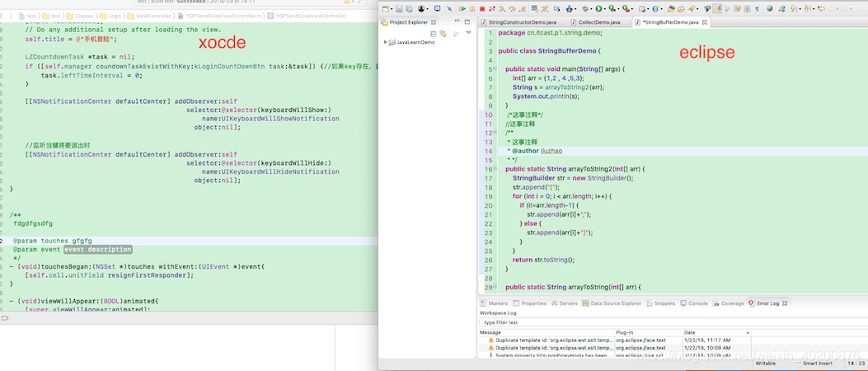This screenshot has height=371, width=868.
Task: Select the event description placeholder in Xcode
Action: point(97,249)
